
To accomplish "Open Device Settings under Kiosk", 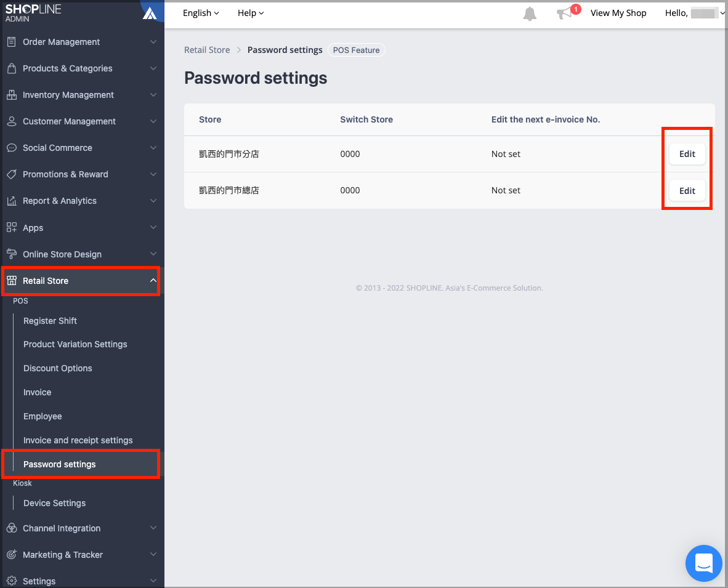I will tap(54, 503).
